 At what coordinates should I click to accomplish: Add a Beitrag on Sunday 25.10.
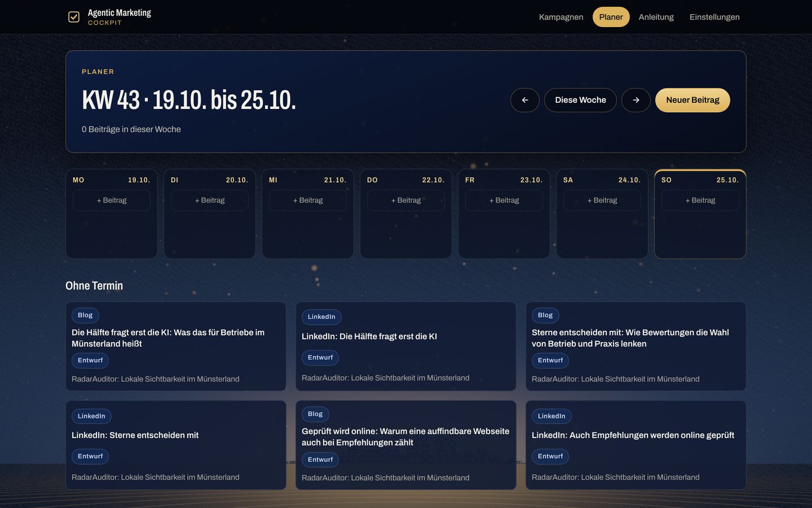(x=700, y=200)
